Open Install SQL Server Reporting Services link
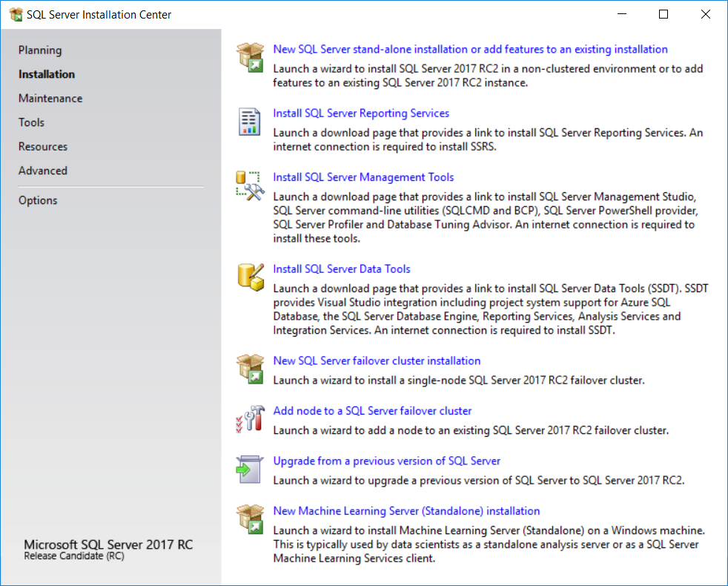This screenshot has width=728, height=586. 361,113
